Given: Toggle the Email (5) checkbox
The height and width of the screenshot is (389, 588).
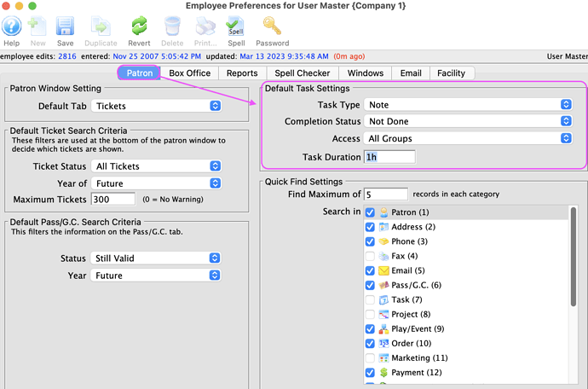Looking at the screenshot, I should click(x=370, y=270).
